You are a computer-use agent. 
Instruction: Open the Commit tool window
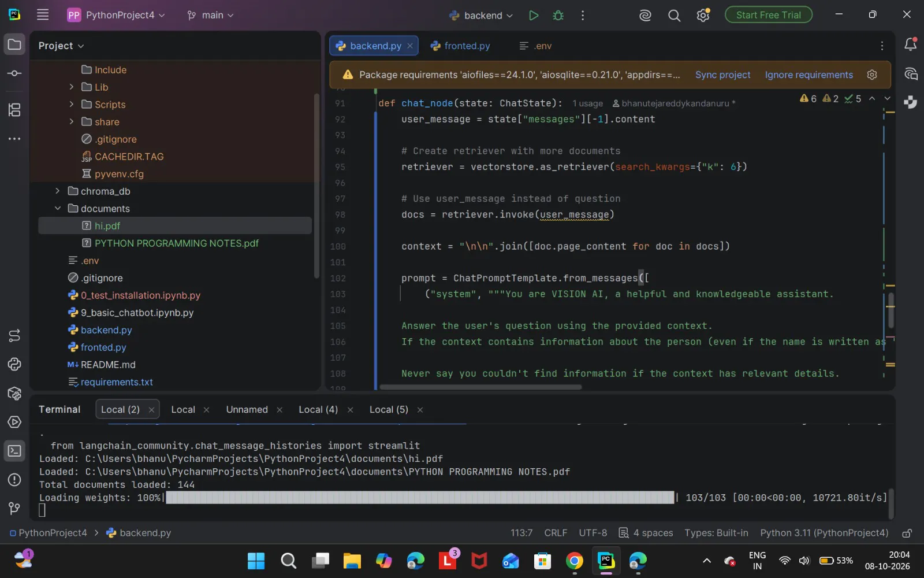click(x=14, y=73)
